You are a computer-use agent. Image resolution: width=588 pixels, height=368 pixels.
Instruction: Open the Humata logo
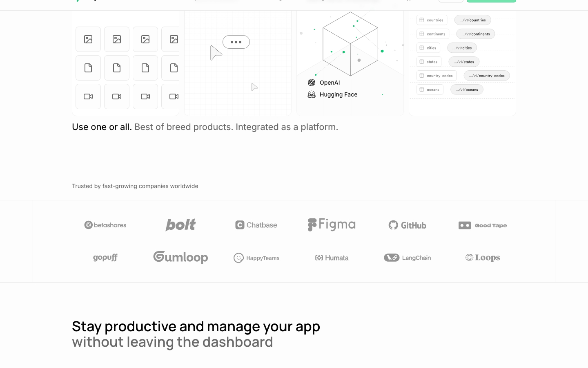coord(332,258)
